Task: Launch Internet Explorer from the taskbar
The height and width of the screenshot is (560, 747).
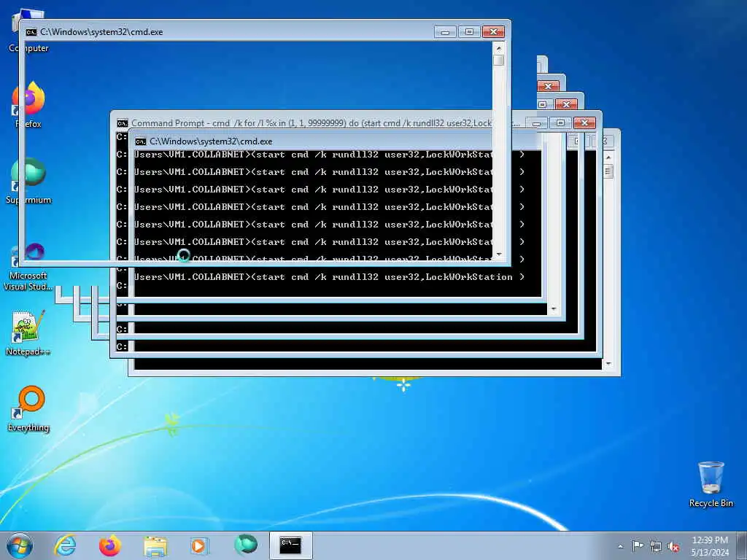Action: pos(65,545)
